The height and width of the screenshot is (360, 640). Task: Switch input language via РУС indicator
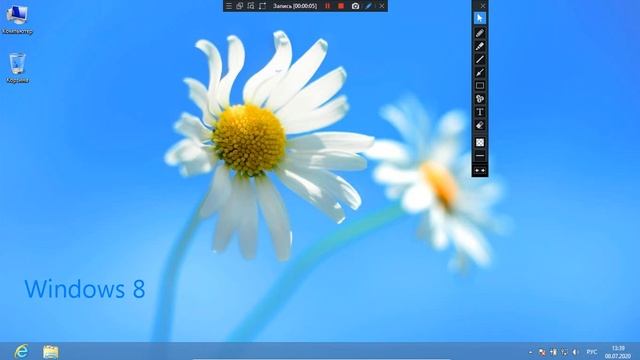pos(591,352)
